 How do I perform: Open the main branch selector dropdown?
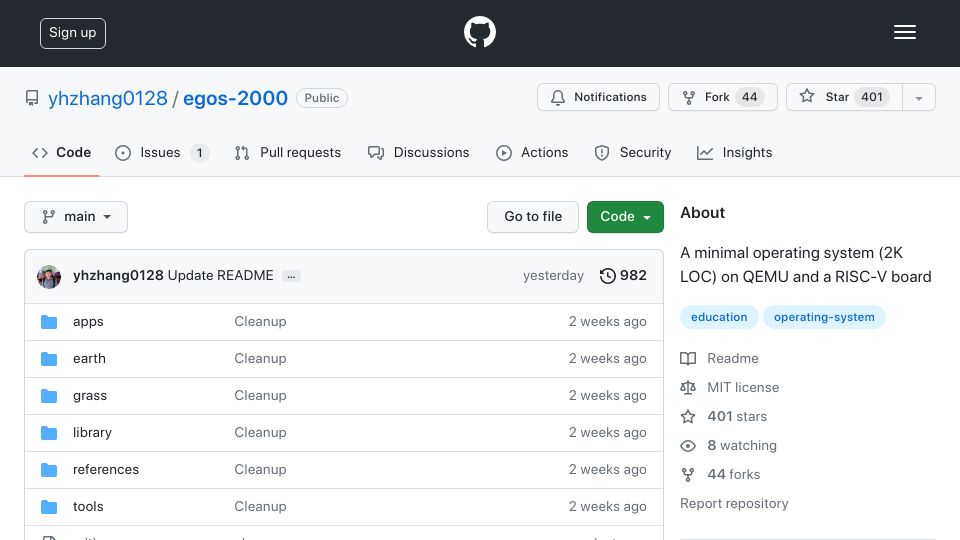pyautogui.click(x=76, y=217)
